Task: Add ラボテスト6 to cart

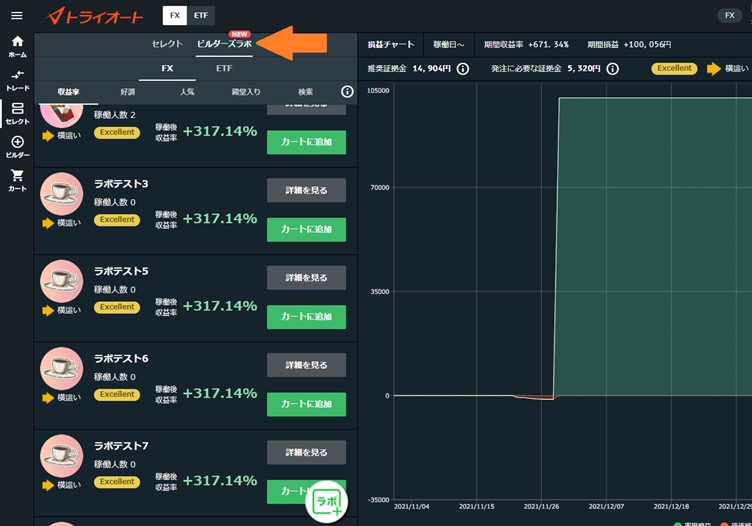Action: pyautogui.click(x=306, y=404)
